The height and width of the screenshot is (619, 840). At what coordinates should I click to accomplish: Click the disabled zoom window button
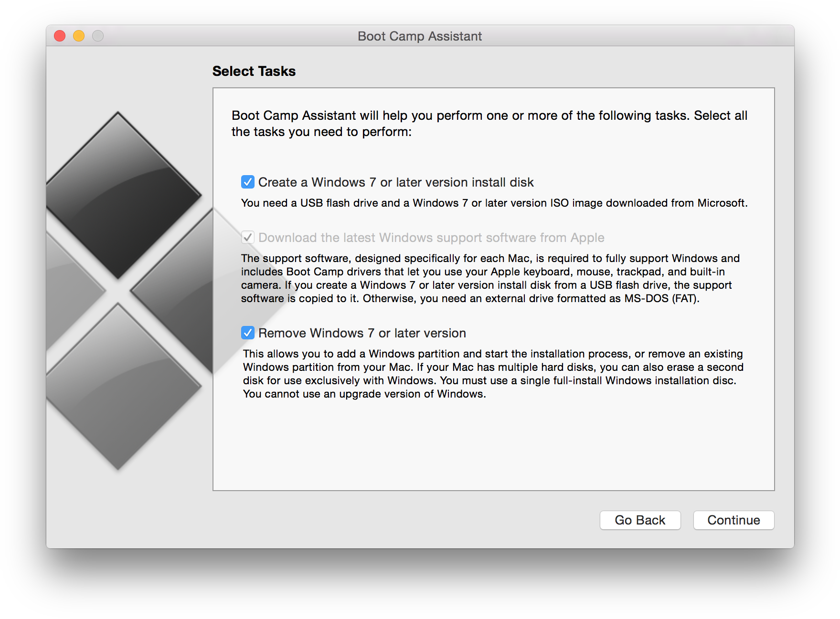pos(98,36)
